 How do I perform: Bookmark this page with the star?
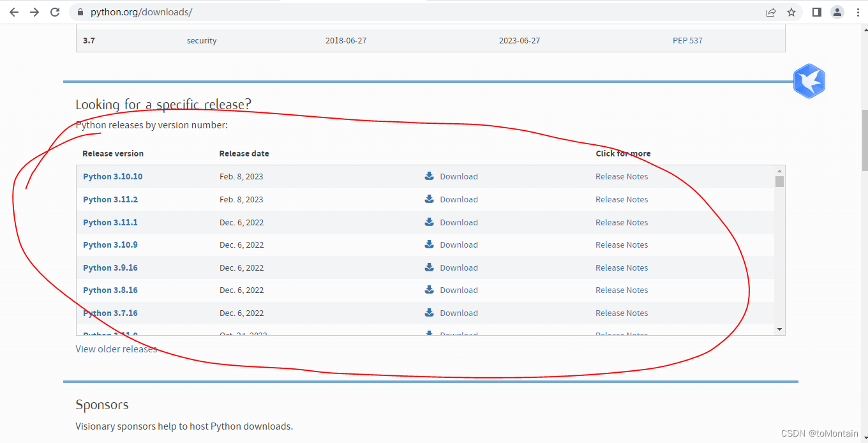(x=791, y=12)
